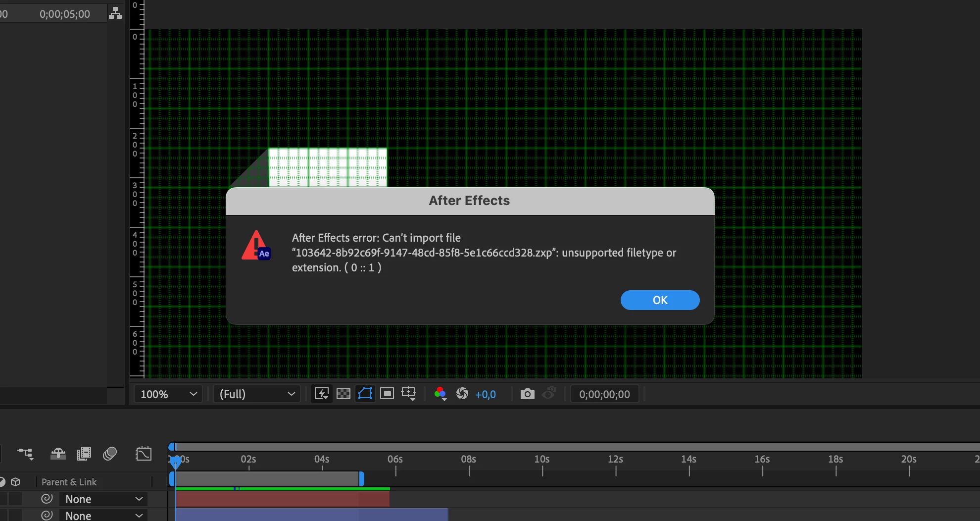This screenshot has height=521, width=980.
Task: Click the unsupported filetype error message text
Action: coord(484,253)
